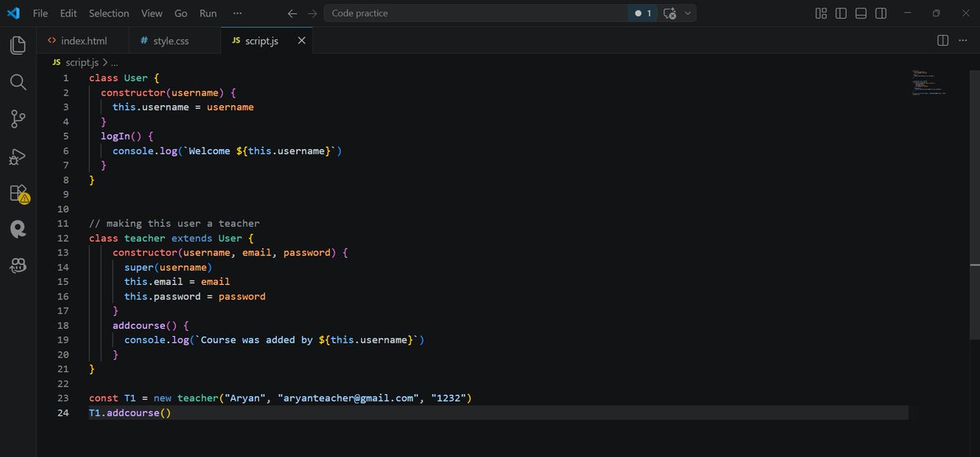Click 'this.password = password' line
The width and height of the screenshot is (980, 457).
tap(194, 296)
